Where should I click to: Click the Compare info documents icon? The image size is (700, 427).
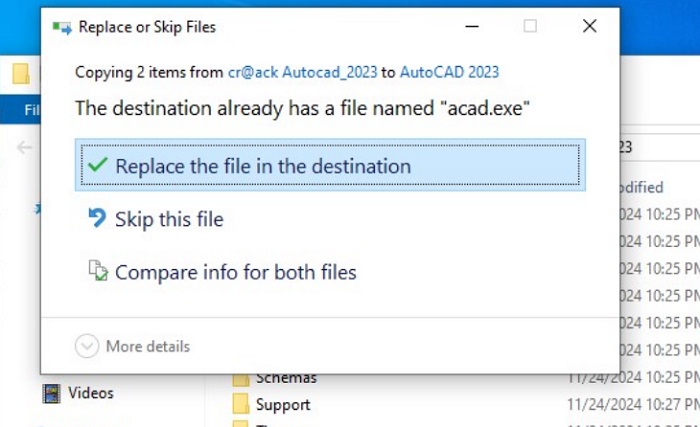(98, 271)
